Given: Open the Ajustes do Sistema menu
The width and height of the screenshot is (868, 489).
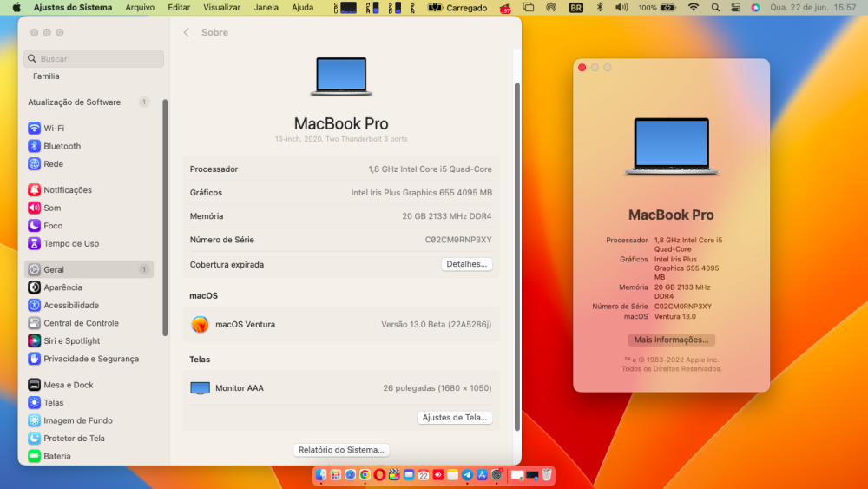Looking at the screenshot, I should click(73, 7).
